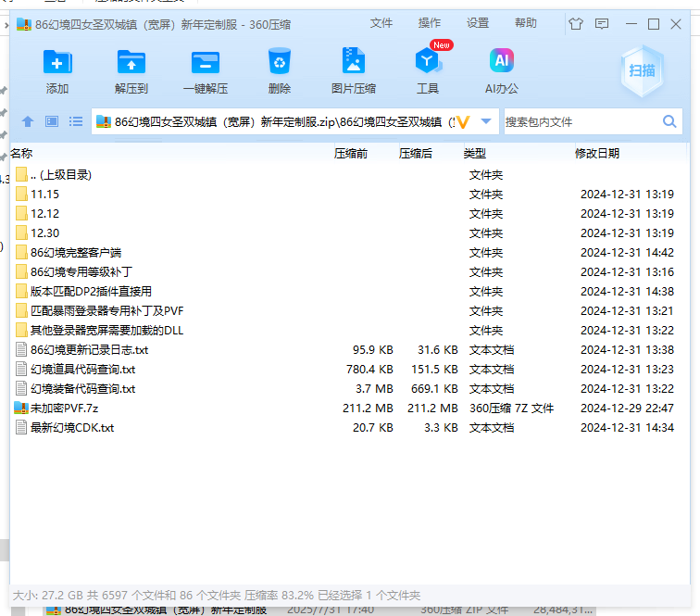
Task: Open the 图片压缩 image compression tool
Action: 354,60
